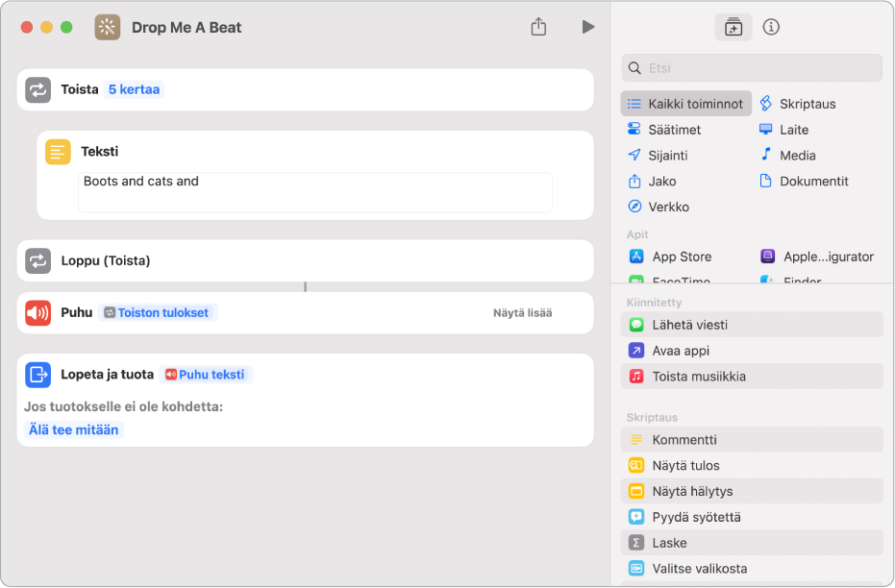The width and height of the screenshot is (895, 588).
Task: Click the Toiston tulokset variable token
Action: tap(158, 312)
